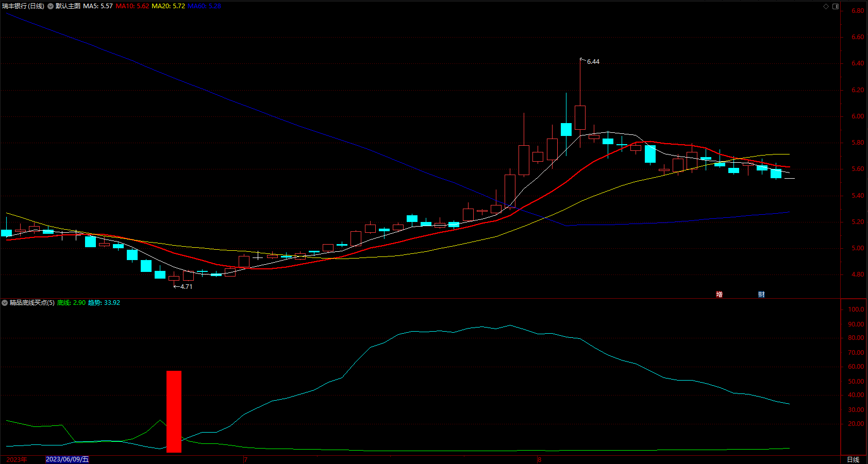The height and width of the screenshot is (464, 868).
Task: Click the 6.80 price axis label
Action: click(x=858, y=11)
